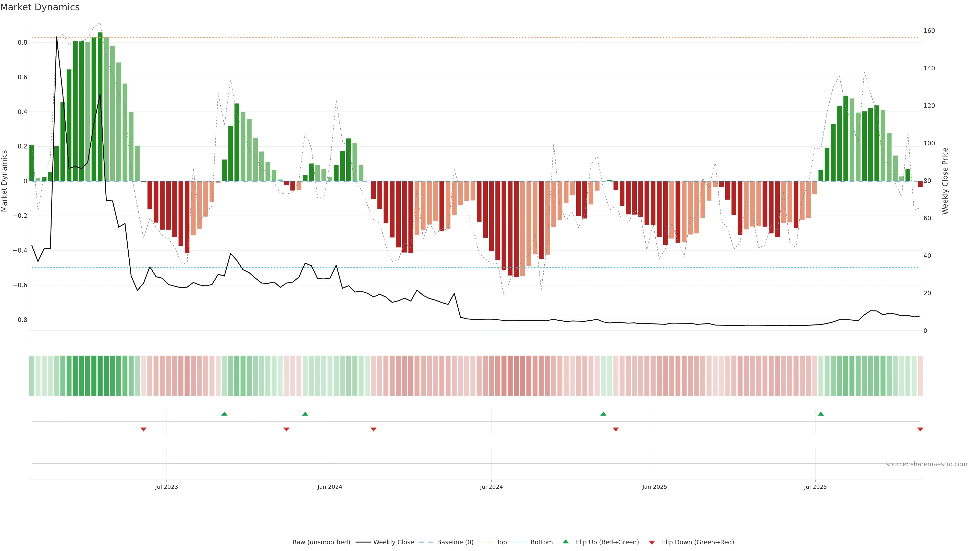
Task: Click the Weekly Close Price axis title
Action: (945, 181)
